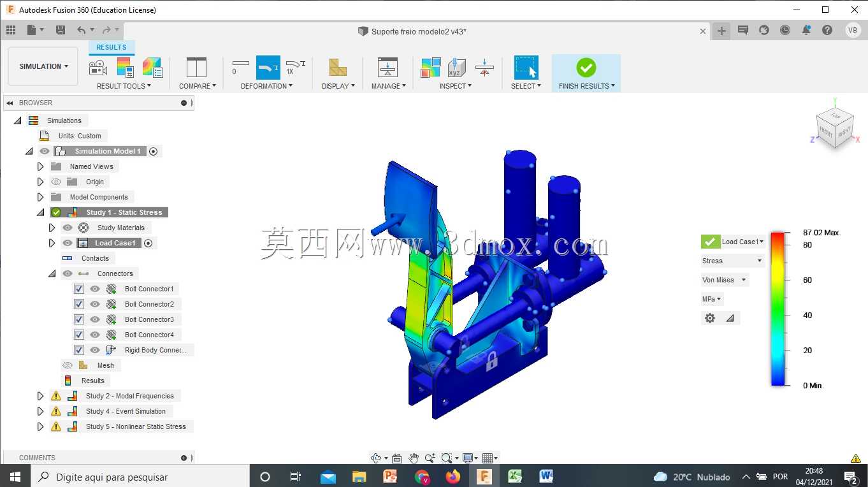Open the legend settings gear icon
The width and height of the screenshot is (868, 487).
[x=710, y=318]
